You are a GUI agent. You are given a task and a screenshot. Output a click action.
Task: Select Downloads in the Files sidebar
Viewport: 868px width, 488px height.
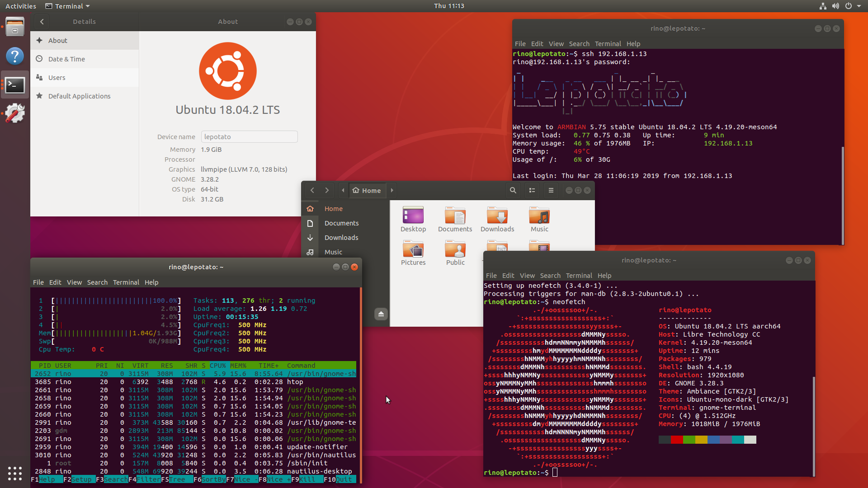click(345, 238)
